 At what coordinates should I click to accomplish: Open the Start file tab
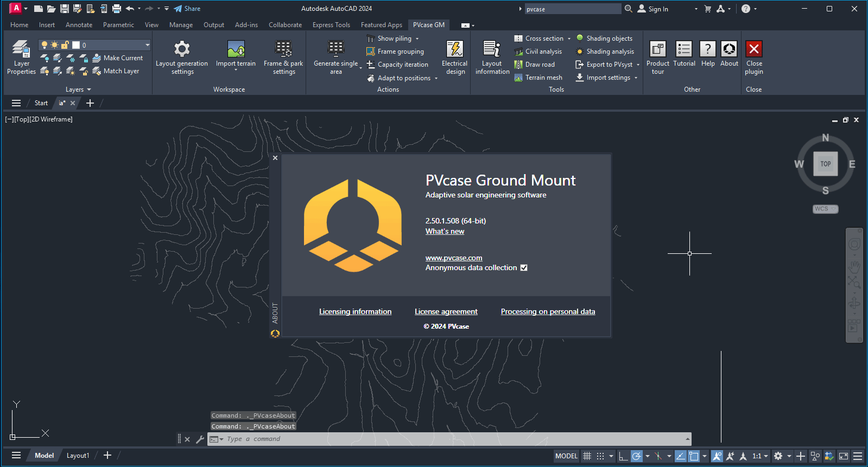pos(41,103)
